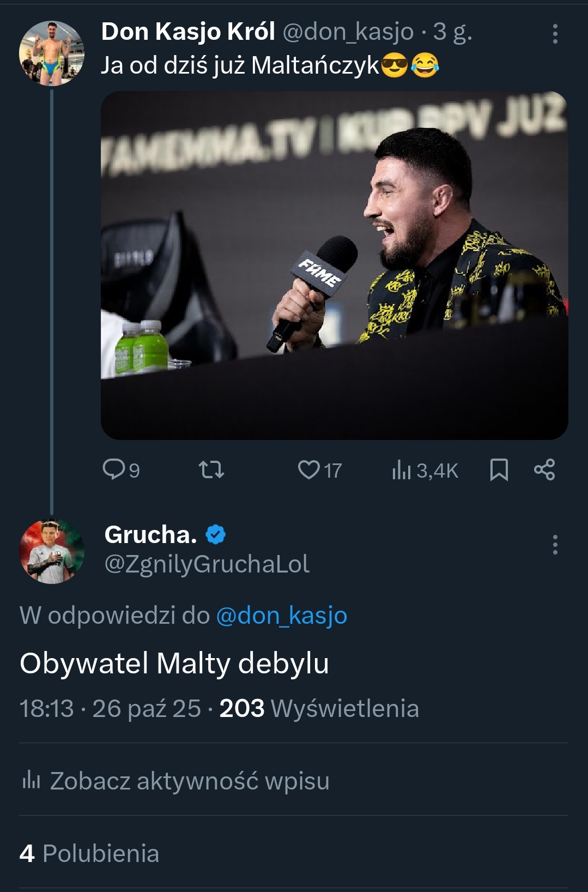The width and height of the screenshot is (588, 892).
Task: Open Grucha's profile picture
Action: tap(52, 551)
